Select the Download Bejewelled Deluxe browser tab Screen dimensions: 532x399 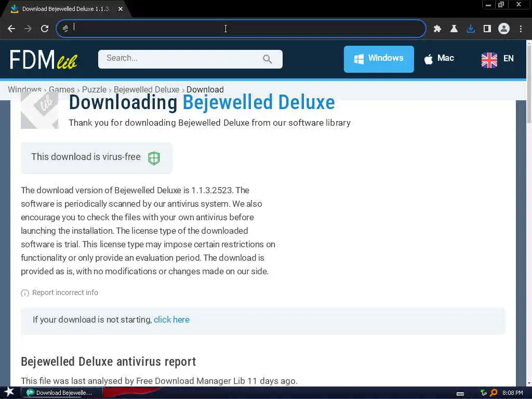65,9
